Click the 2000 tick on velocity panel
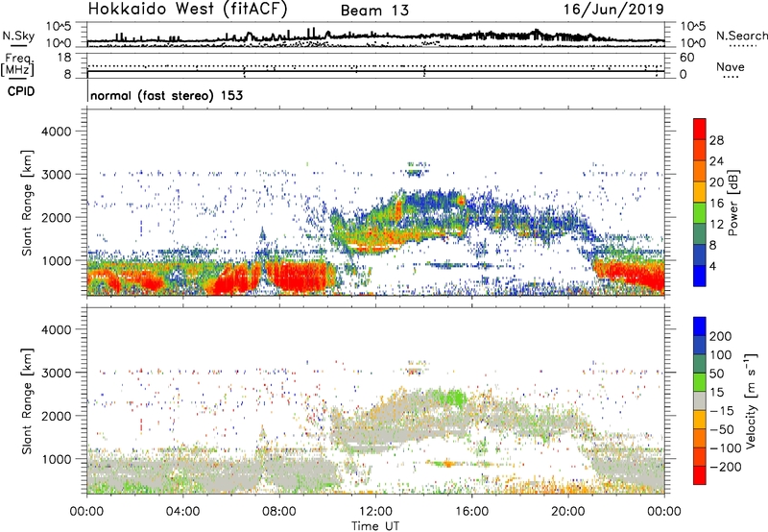 [57, 416]
